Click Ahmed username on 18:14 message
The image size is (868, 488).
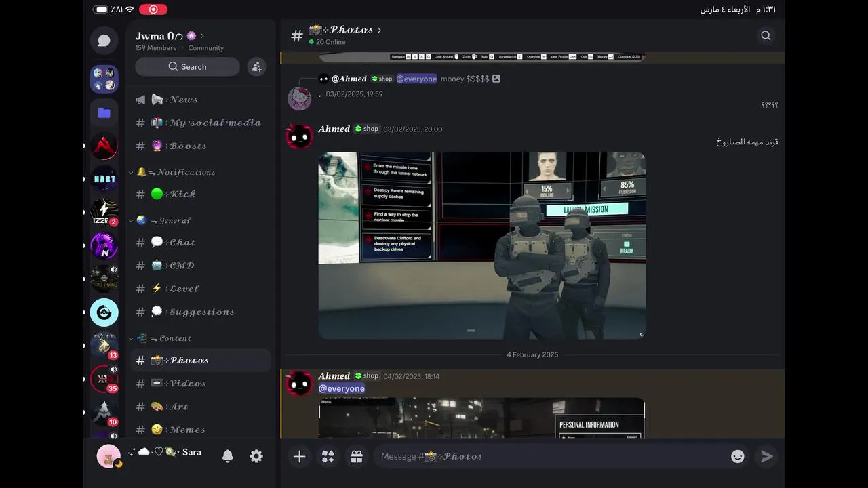coord(334,375)
